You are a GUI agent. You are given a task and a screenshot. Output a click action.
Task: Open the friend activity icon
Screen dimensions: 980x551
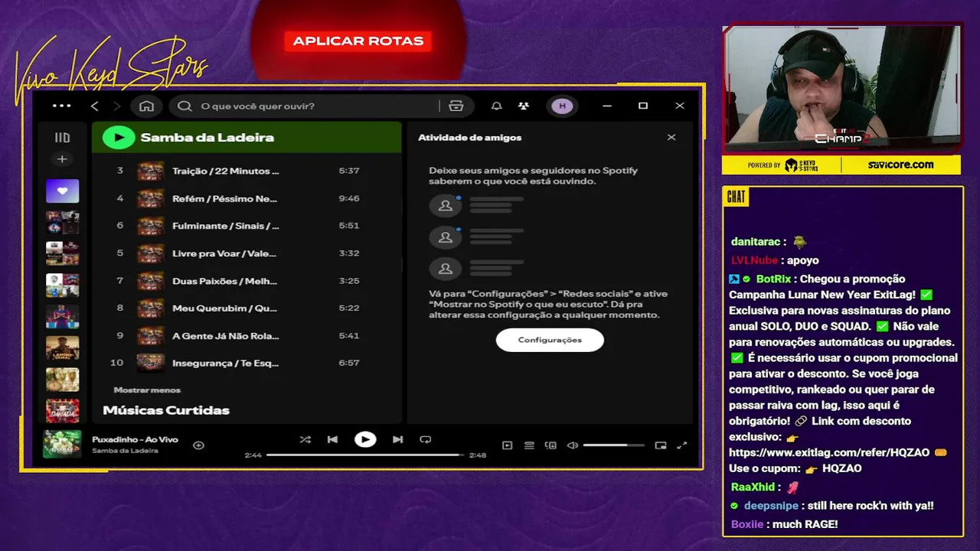click(524, 106)
